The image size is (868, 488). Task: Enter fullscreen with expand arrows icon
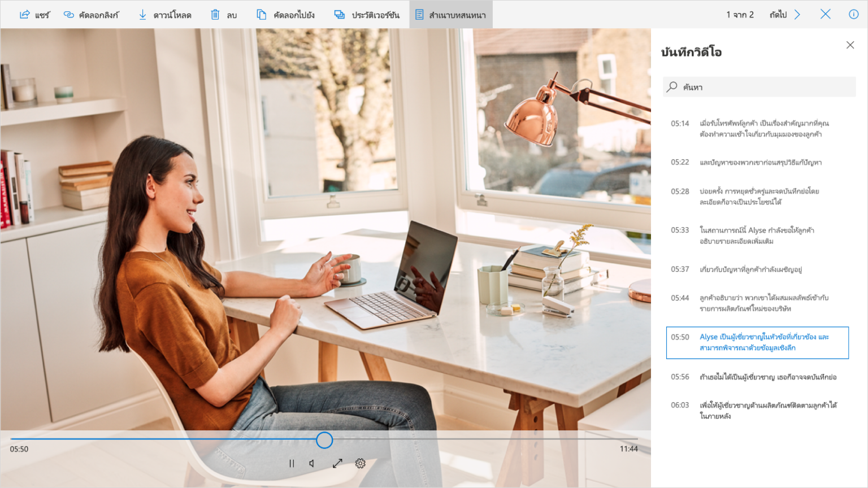click(337, 463)
